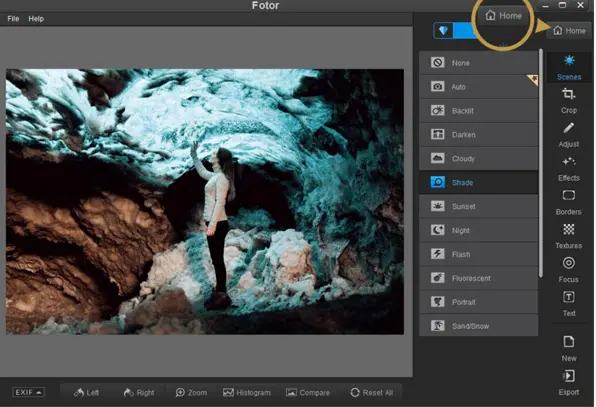This screenshot has height=407, width=596.
Task: Go to Home button at top right
Action: tap(569, 30)
